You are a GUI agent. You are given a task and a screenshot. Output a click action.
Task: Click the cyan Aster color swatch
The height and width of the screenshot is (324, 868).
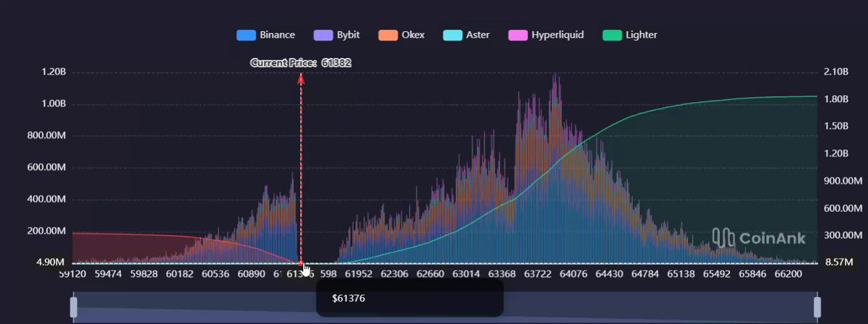pyautogui.click(x=453, y=35)
